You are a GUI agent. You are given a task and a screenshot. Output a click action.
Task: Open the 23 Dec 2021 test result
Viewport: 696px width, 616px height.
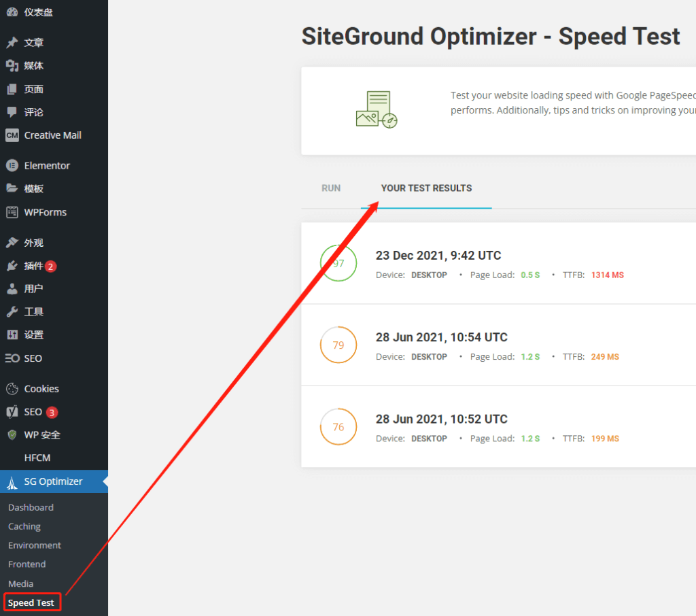[x=438, y=256]
